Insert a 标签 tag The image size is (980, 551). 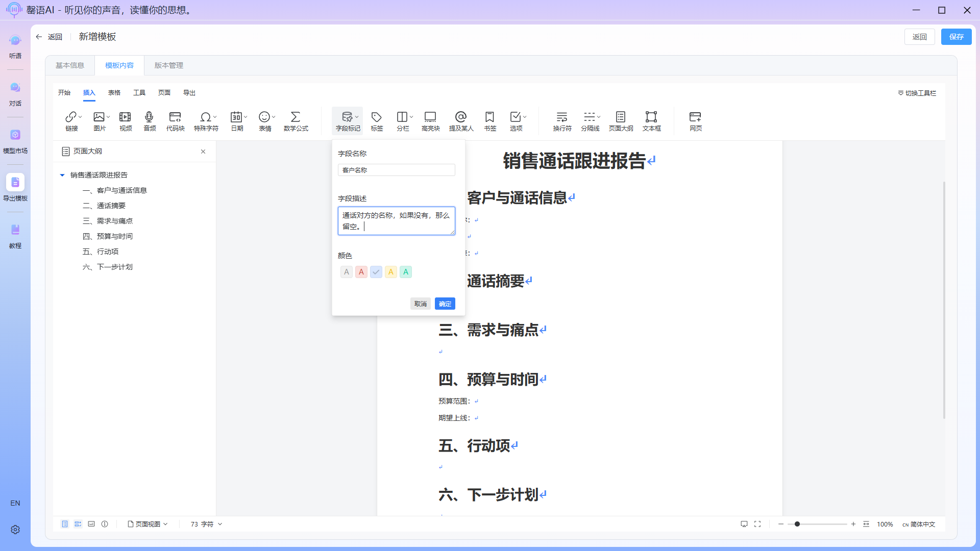[x=377, y=121]
